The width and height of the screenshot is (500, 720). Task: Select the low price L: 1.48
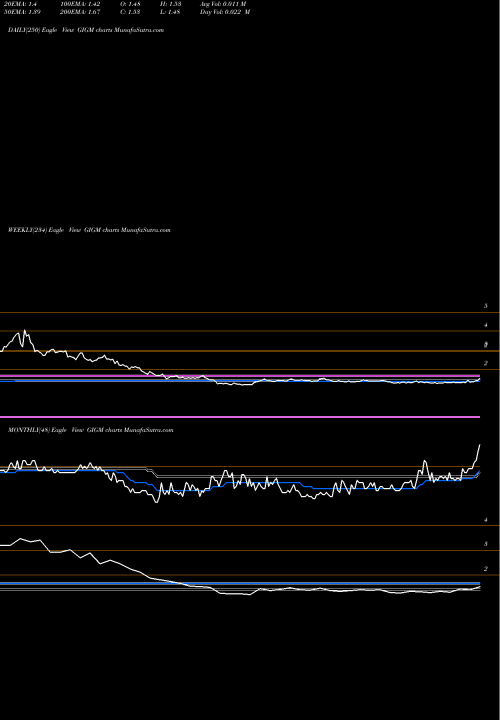[170, 12]
